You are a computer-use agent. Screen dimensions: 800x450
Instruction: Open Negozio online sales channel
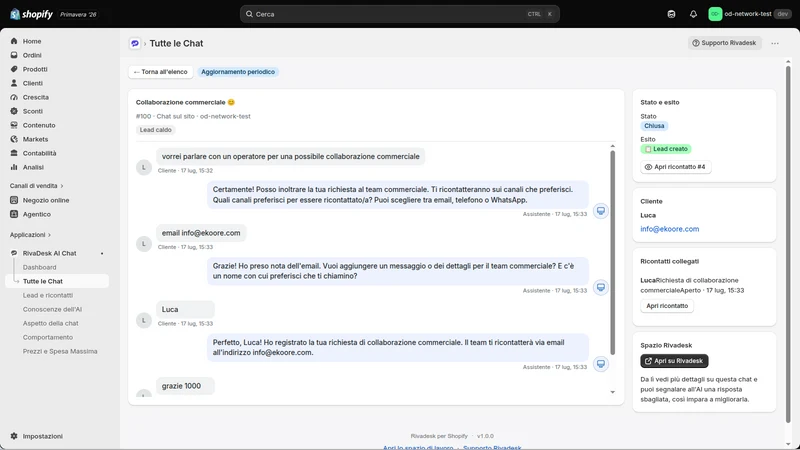[x=46, y=201]
